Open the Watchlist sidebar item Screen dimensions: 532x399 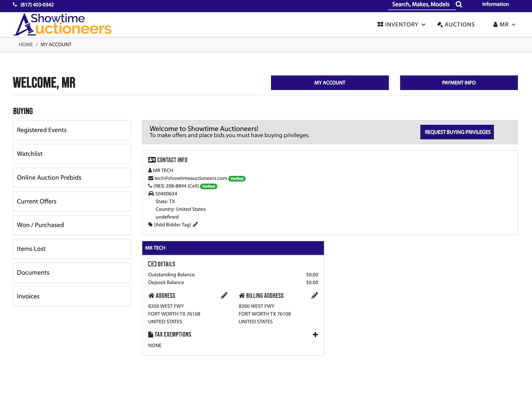click(x=72, y=154)
